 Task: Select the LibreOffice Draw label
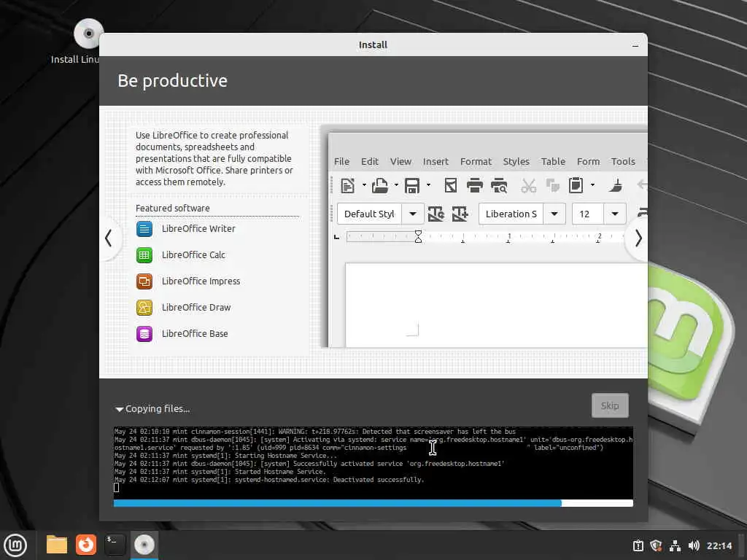point(196,307)
